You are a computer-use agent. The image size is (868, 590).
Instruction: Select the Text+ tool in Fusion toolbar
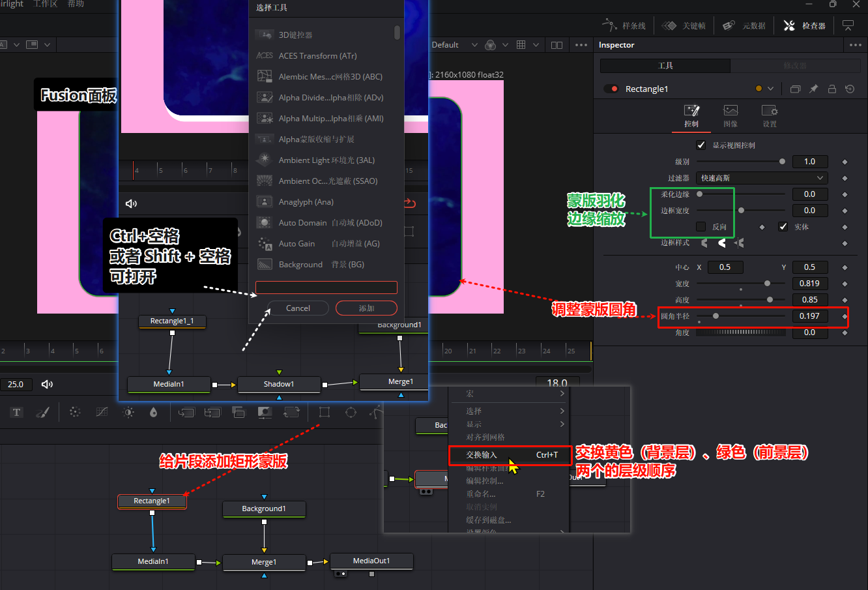pos(17,412)
